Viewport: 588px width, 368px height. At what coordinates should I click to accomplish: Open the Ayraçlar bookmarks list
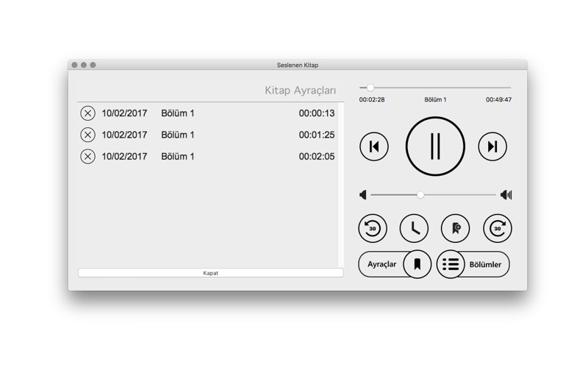[x=395, y=264]
